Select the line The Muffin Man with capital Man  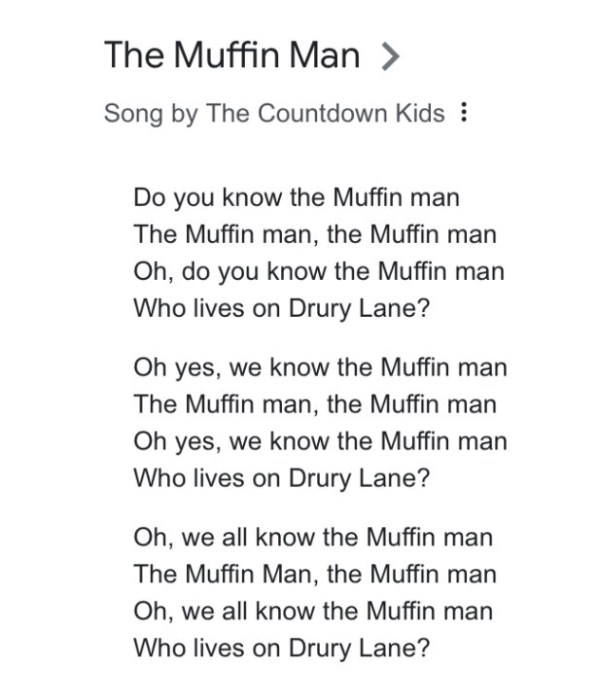(315, 575)
